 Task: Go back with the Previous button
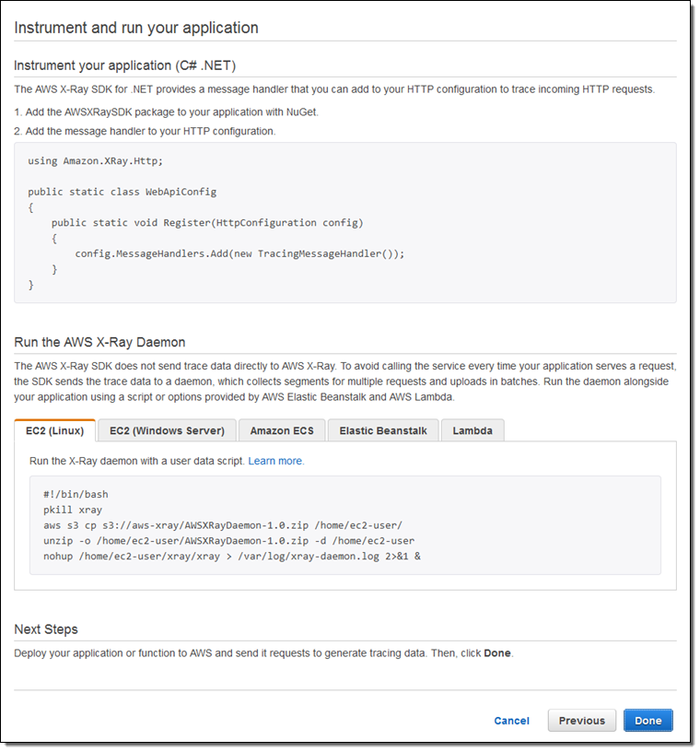pyautogui.click(x=581, y=721)
